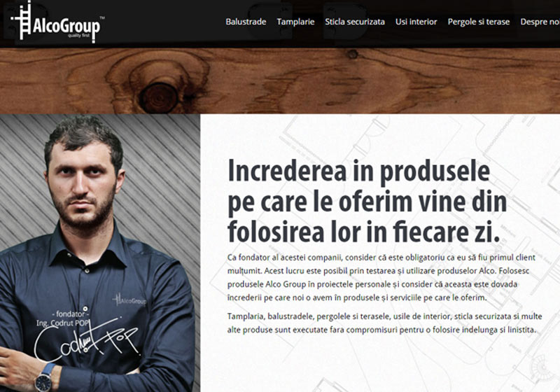Click the paragraph beginning "Tamplaria, balustradele"

click(x=384, y=323)
